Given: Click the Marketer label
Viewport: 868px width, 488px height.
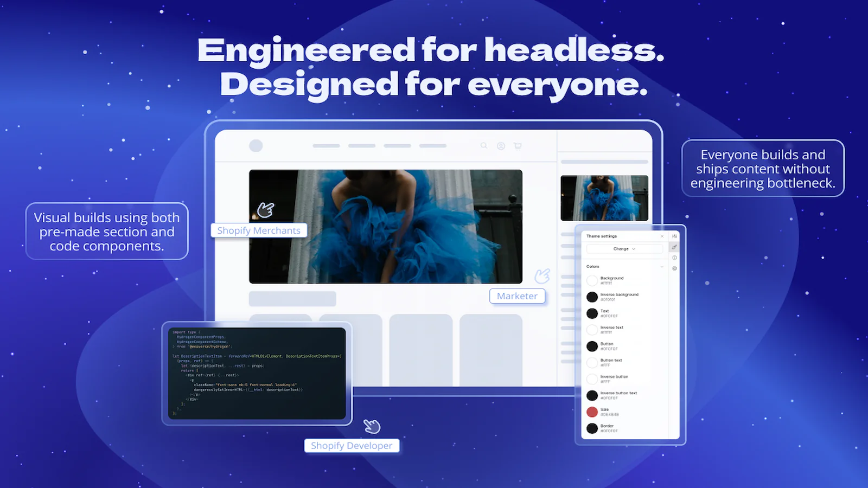Looking at the screenshot, I should pyautogui.click(x=517, y=296).
